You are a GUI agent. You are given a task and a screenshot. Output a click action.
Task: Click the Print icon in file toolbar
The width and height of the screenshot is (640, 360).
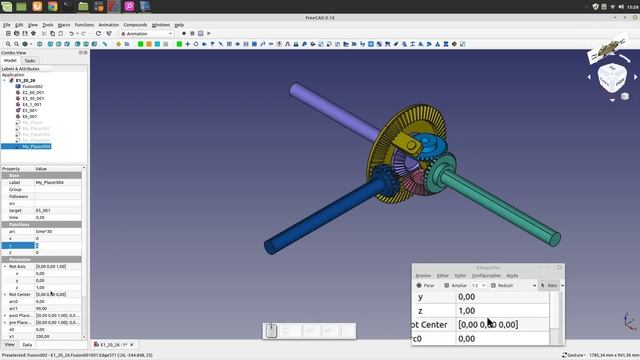point(33,33)
